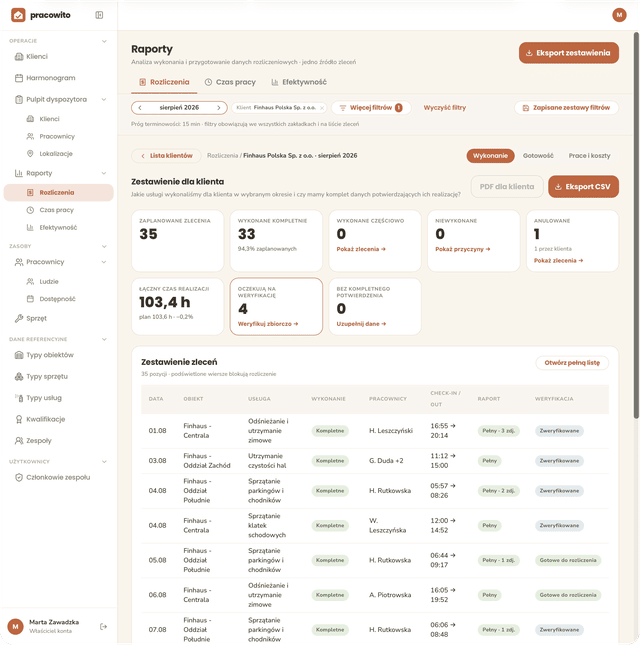Go to previous month before sierpień 2026
Image resolution: width=640 pixels, height=645 pixels.
coord(140,108)
